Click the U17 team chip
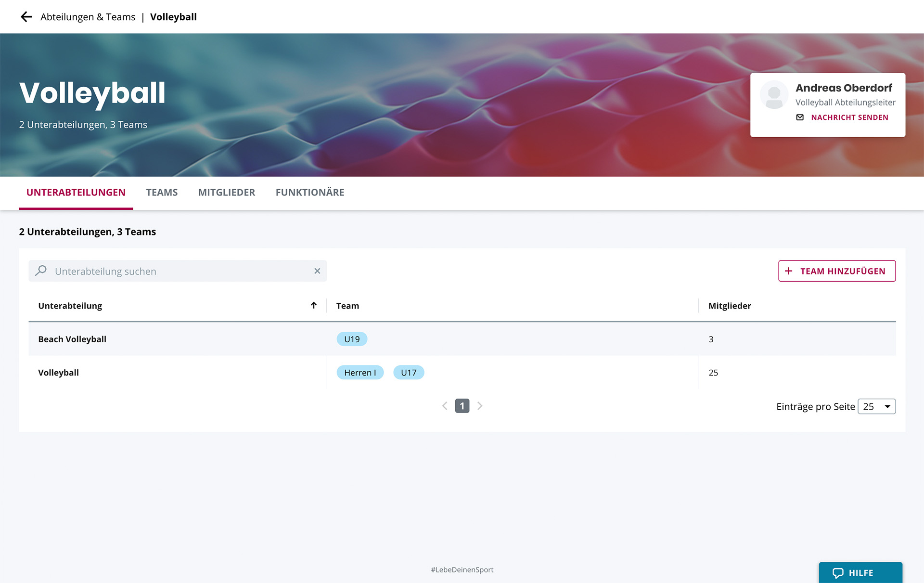This screenshot has width=924, height=583. 408,373
